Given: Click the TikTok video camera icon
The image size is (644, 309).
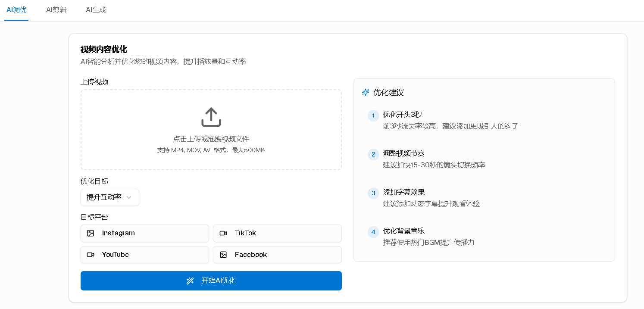Looking at the screenshot, I should click(223, 233).
